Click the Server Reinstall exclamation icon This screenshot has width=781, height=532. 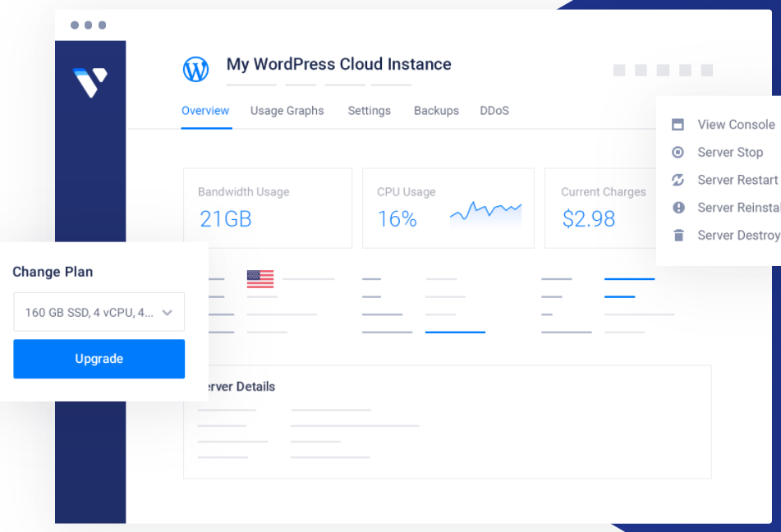pos(678,207)
